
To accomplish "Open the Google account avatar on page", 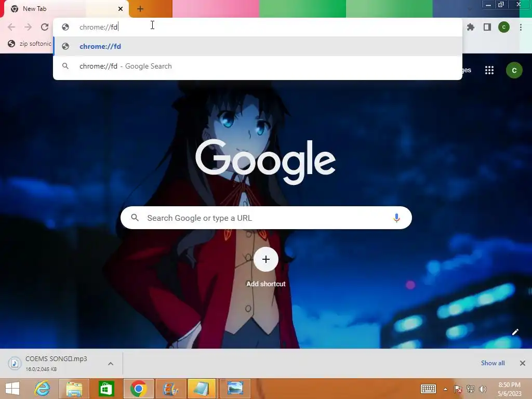I will (x=514, y=70).
